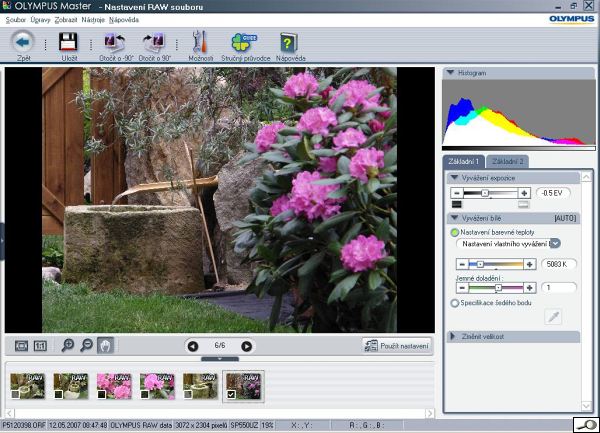Pick the gray point eyedropper icon
600x433 pixels.
[x=552, y=316]
